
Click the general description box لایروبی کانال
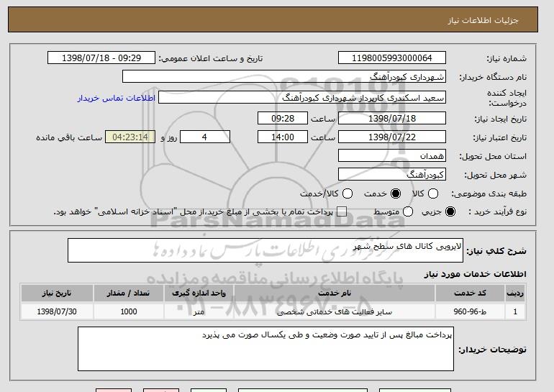tap(265, 250)
